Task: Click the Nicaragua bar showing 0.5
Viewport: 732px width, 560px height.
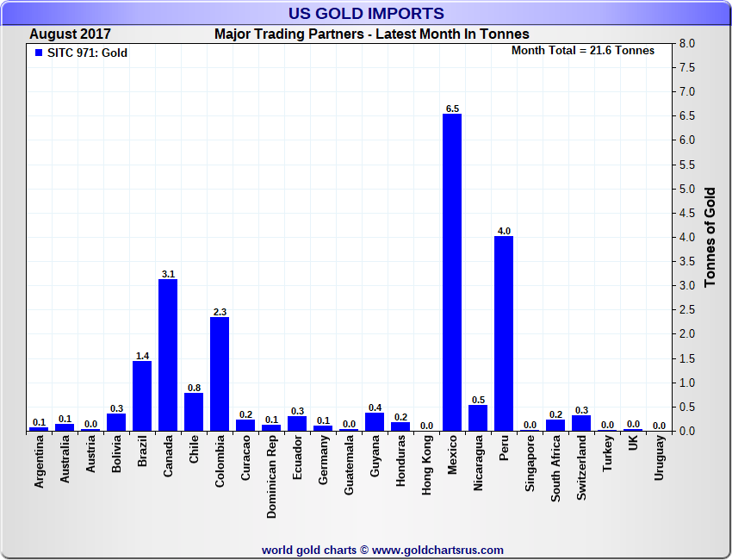Action: click(478, 418)
